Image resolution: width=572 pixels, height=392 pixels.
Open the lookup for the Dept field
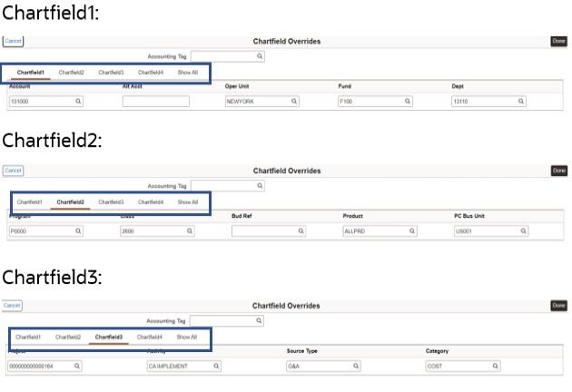pyautogui.click(x=521, y=102)
